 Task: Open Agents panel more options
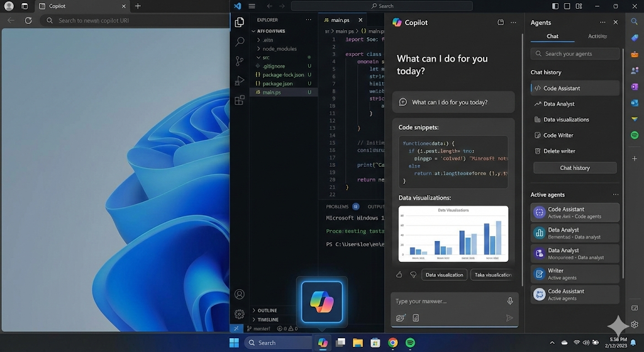(x=602, y=23)
